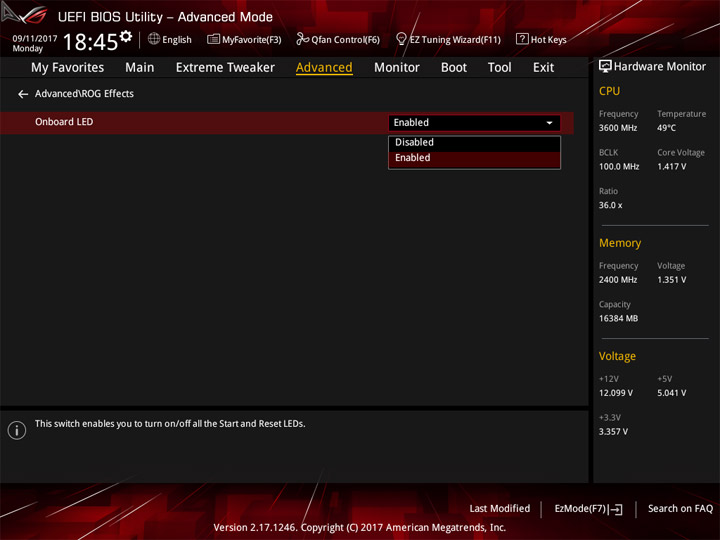Click the 2400 MHz memory frequency value
The height and width of the screenshot is (540, 720).
click(x=618, y=280)
